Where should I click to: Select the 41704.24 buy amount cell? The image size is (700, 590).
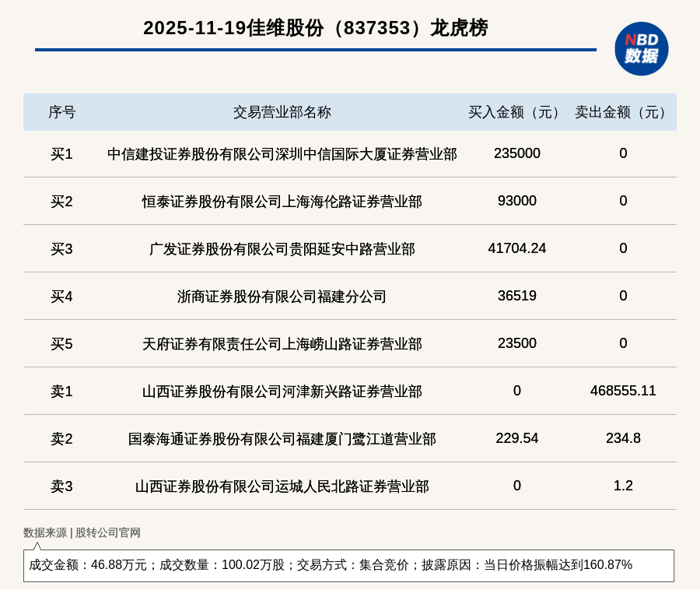point(516,248)
